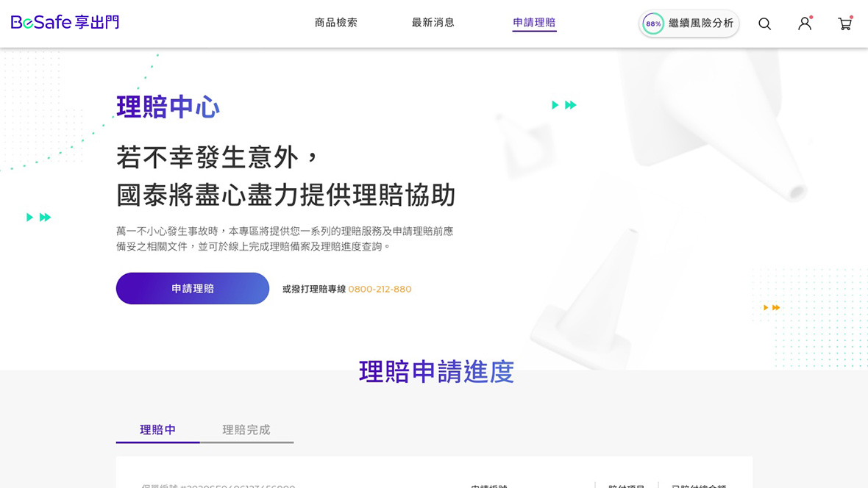Click the paragraph starting with 萬一不小心發生事故時
This screenshot has height=488, width=868.
(285, 239)
